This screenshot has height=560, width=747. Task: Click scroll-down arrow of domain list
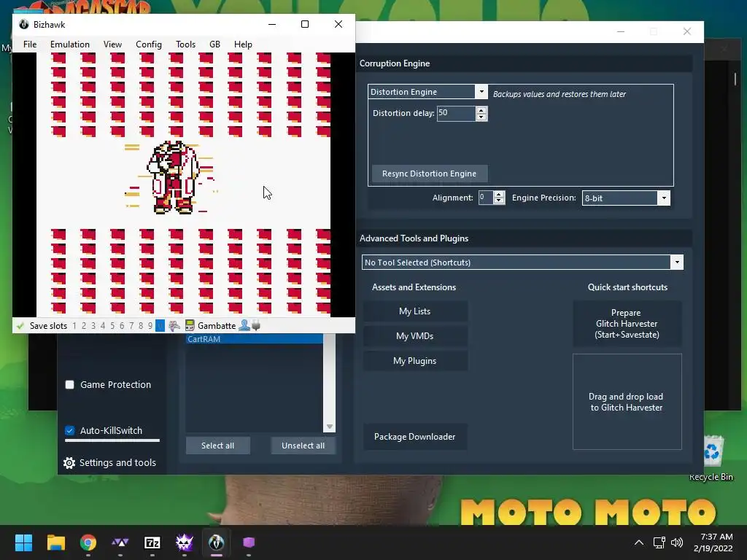pyautogui.click(x=330, y=427)
